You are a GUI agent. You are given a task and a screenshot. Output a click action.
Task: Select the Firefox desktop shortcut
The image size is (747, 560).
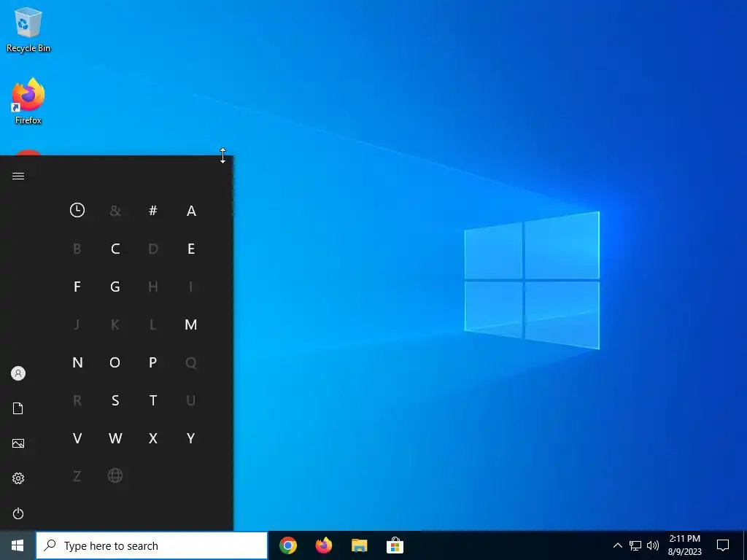point(28,102)
